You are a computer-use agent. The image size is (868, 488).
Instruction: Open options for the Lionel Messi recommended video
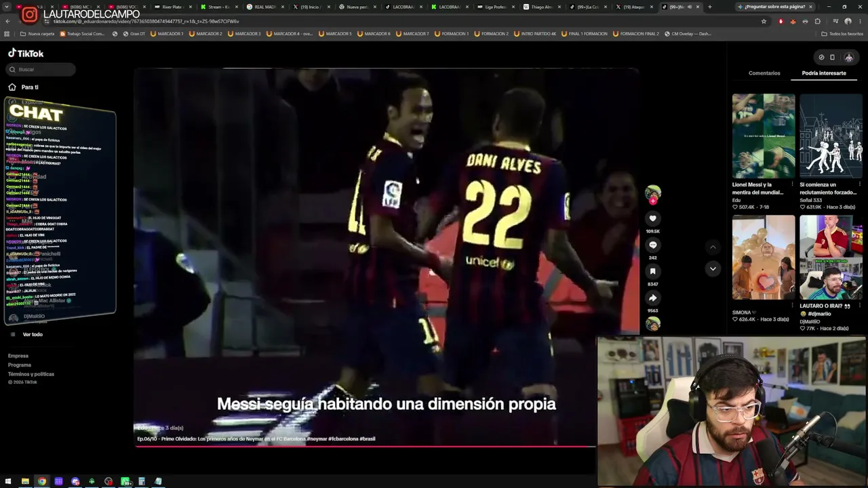tap(793, 184)
